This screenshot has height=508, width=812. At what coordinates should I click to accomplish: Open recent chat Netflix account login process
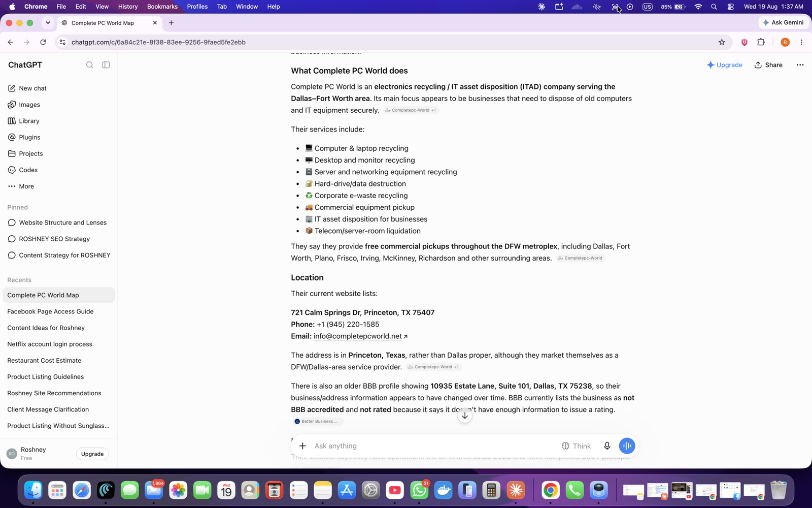[58, 344]
